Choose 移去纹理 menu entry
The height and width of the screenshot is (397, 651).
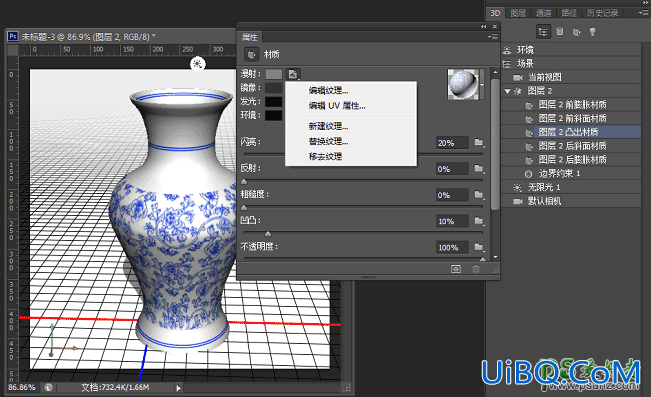[325, 157]
